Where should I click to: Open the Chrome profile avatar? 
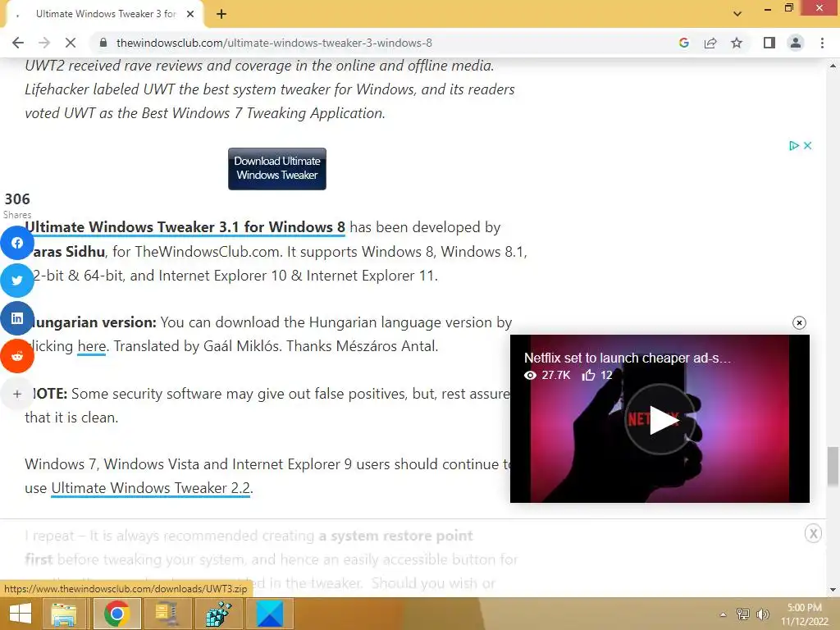click(796, 43)
